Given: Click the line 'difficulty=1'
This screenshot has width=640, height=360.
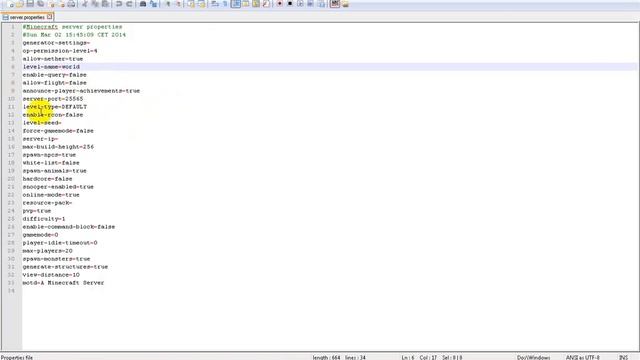Looking at the screenshot, I should (44, 219).
